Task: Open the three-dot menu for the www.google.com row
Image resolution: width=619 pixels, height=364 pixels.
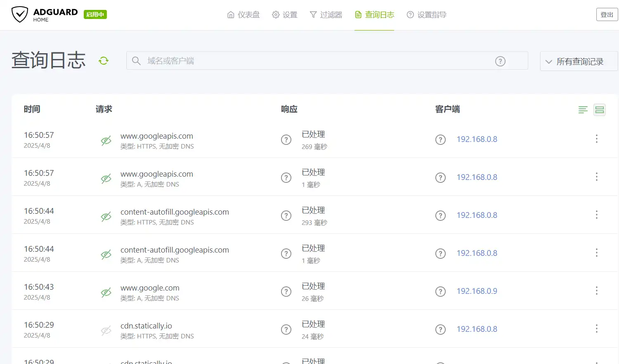Action: pyautogui.click(x=596, y=291)
